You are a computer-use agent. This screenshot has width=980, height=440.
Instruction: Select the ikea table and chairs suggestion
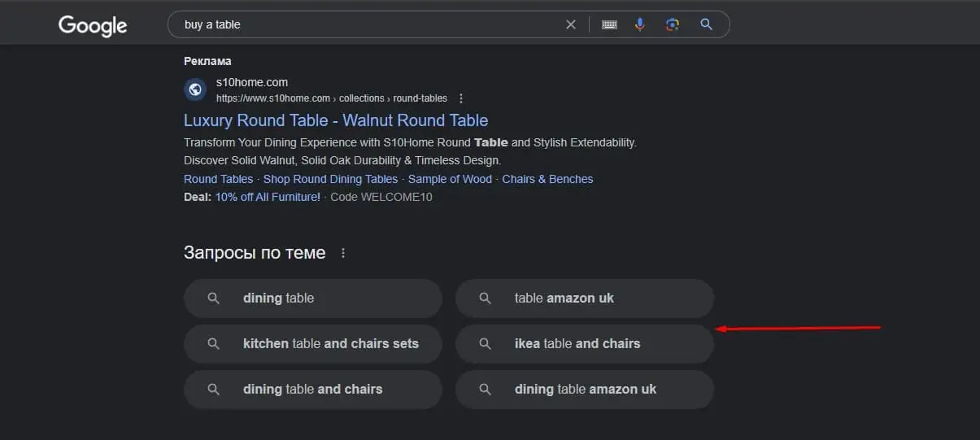pyautogui.click(x=585, y=344)
